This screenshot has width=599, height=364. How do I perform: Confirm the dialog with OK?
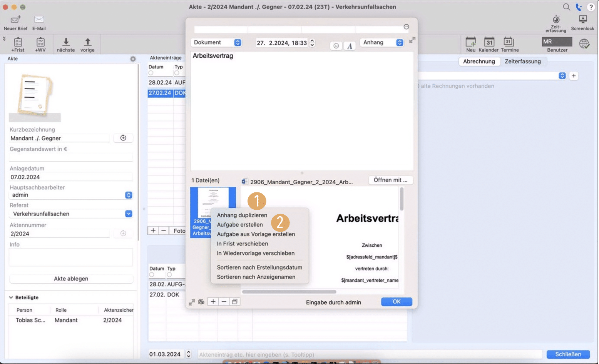coord(397,302)
